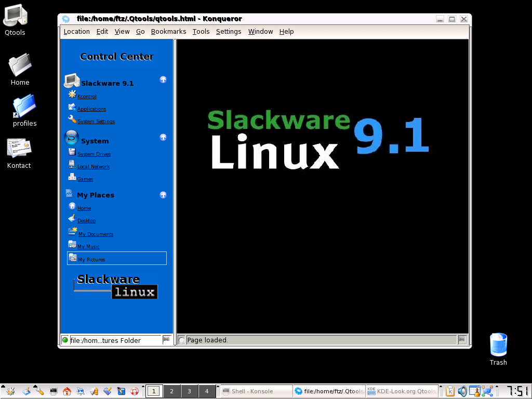This screenshot has height=399, width=532.
Task: Open the View menu
Action: tap(122, 32)
